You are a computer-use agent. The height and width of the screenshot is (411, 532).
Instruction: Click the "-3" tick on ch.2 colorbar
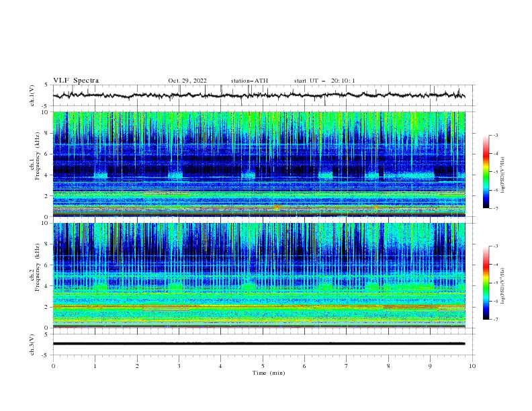click(x=496, y=246)
